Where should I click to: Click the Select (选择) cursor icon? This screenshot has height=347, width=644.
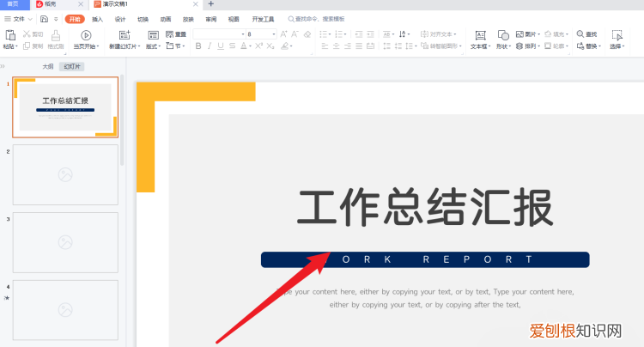[x=617, y=35]
